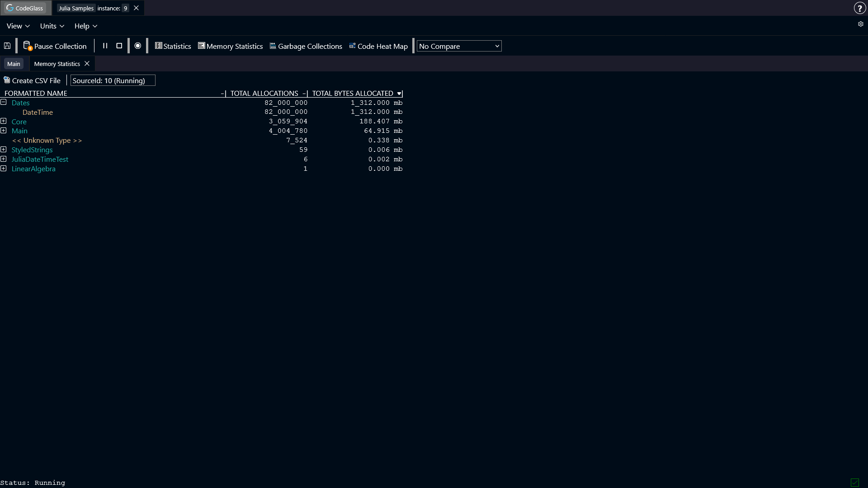Expand the Main tree node
868x488 pixels.
[x=3, y=131]
